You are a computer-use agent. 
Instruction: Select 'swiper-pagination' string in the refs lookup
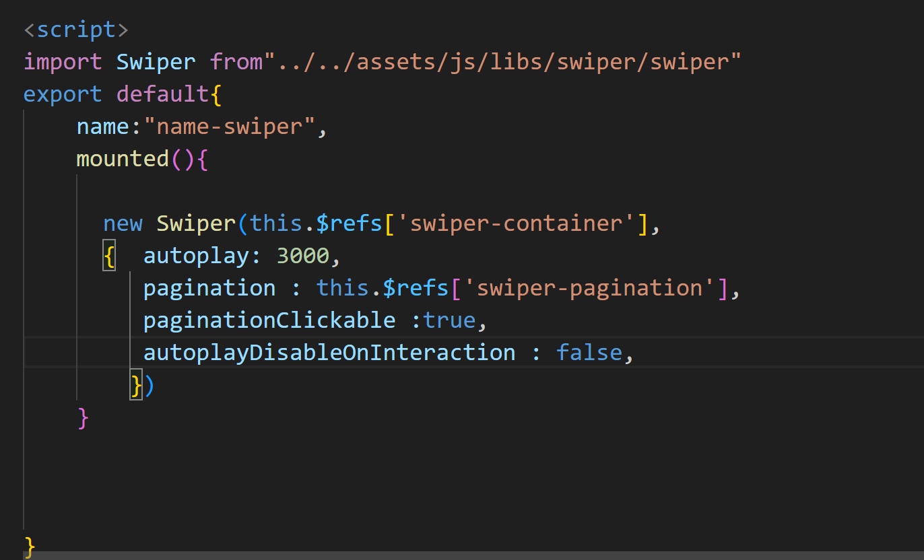[599, 287]
